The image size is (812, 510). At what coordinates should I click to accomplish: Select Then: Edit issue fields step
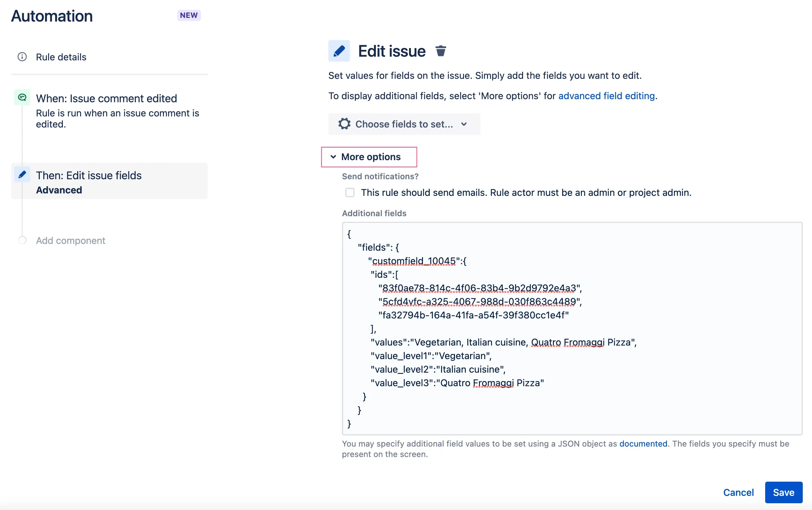89,176
